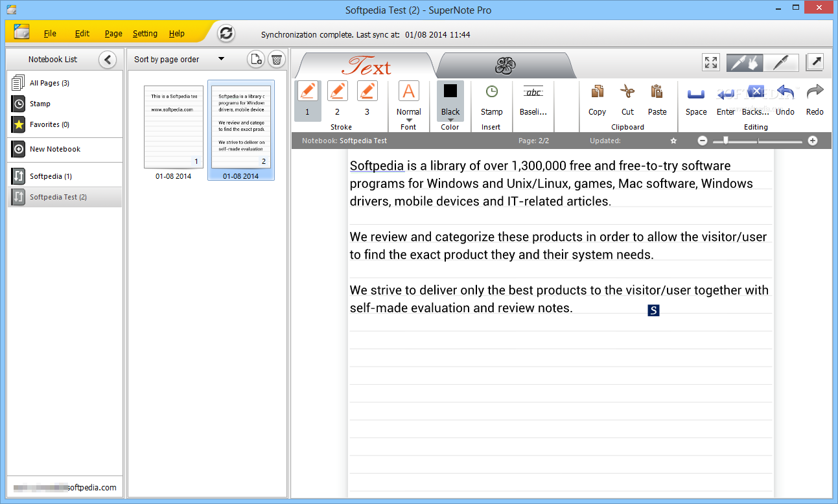This screenshot has height=504, width=838.
Task: Click the Notebook: Softpedia Test status label
Action: tap(344, 141)
